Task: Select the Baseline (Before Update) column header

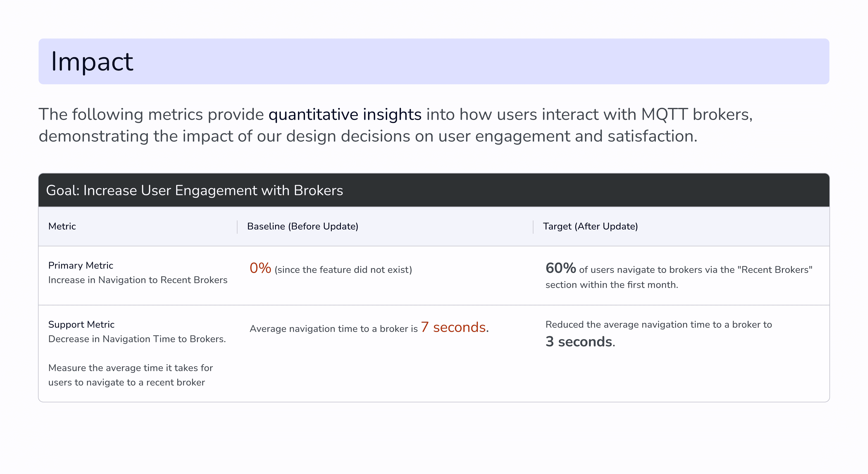Action: 303,226
